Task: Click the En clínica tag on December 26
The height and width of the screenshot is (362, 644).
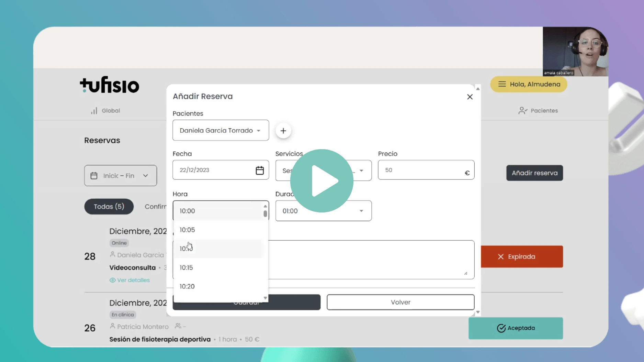Action: (x=123, y=315)
